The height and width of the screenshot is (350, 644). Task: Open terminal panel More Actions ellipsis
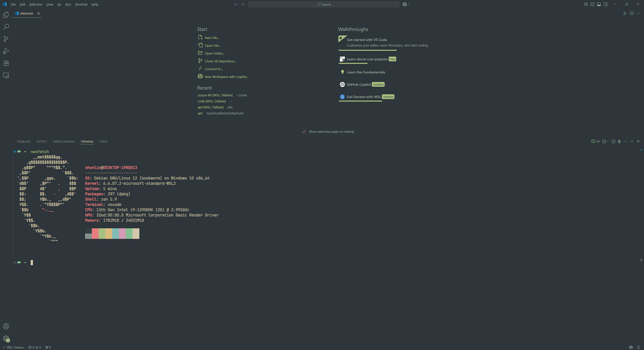[625, 141]
